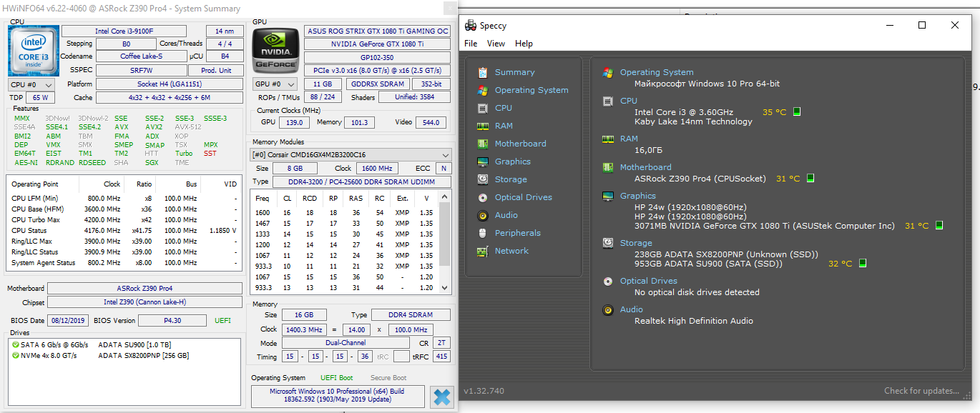980x413 pixels.
Task: Click the SATA drive green status check
Action: 16,345
